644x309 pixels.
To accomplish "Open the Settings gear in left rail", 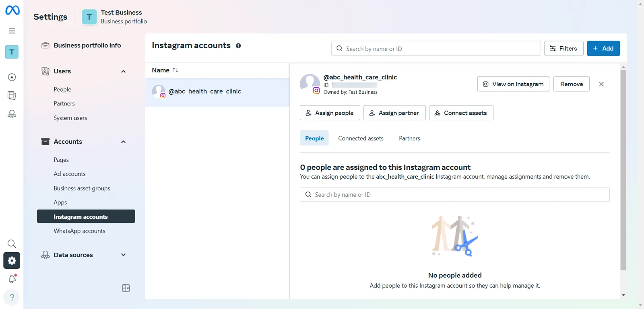I will (12, 260).
